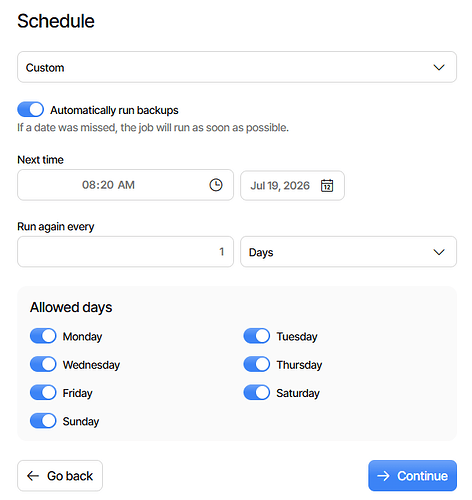This screenshot has width=472, height=500.
Task: Focus the 08:20 AM time field
Action: pos(125,185)
